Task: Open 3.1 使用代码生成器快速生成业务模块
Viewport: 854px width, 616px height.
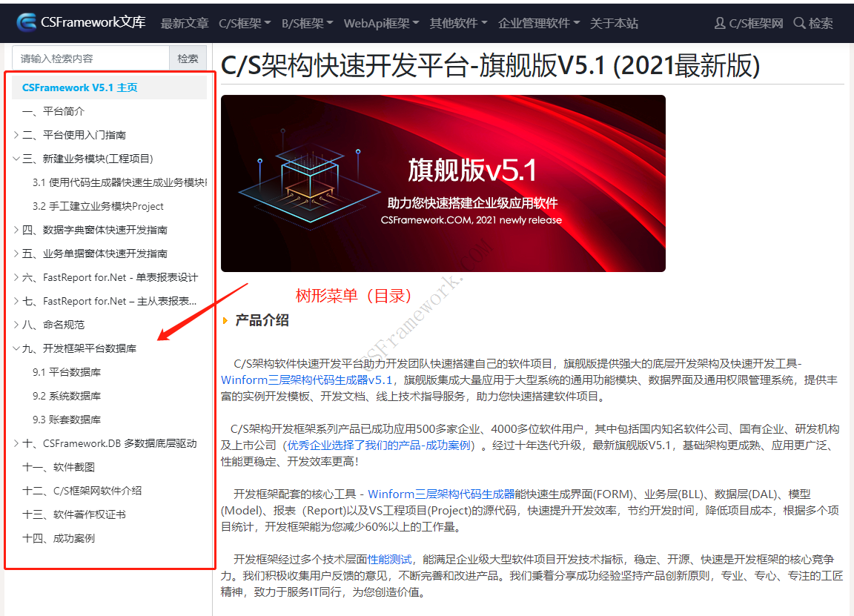Action: (x=119, y=182)
